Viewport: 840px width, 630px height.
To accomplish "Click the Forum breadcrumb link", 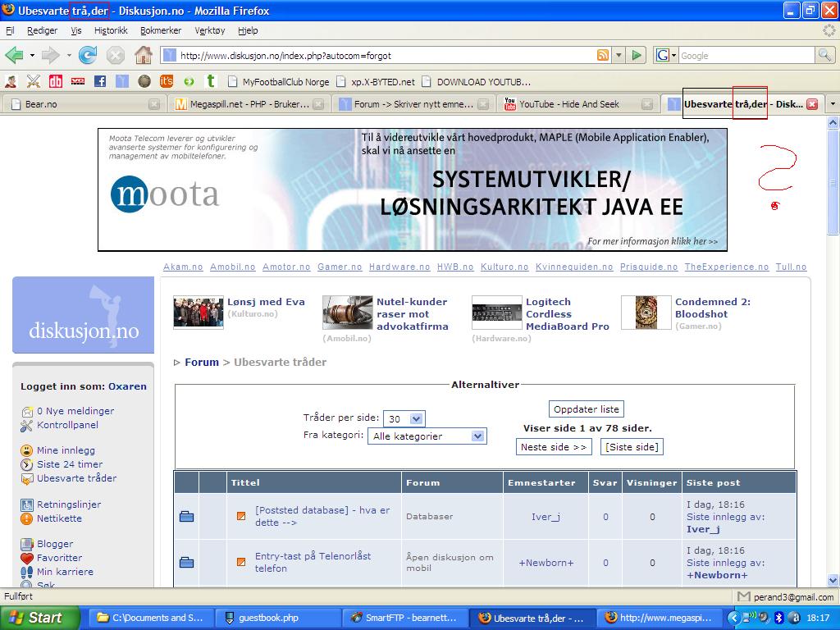I will (202, 362).
